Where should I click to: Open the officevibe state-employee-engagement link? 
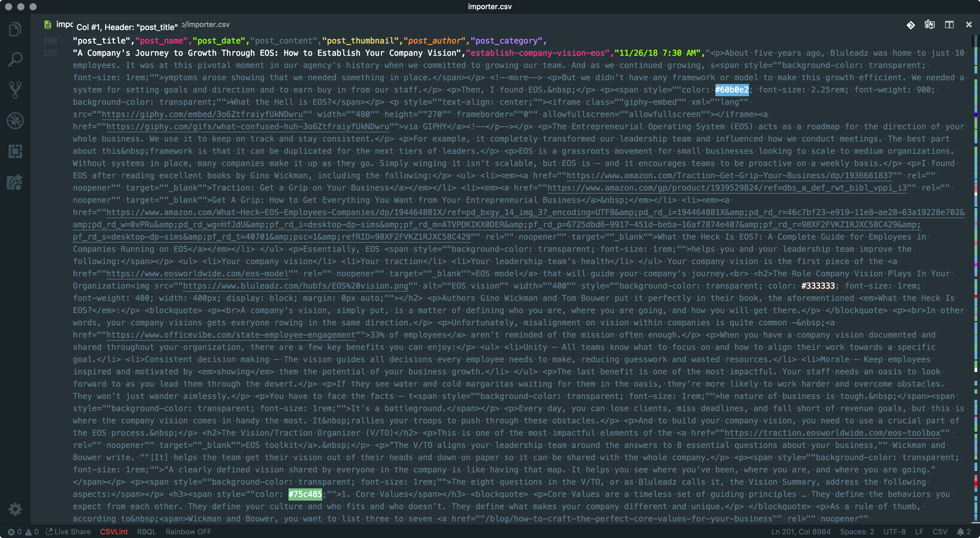[x=231, y=335]
